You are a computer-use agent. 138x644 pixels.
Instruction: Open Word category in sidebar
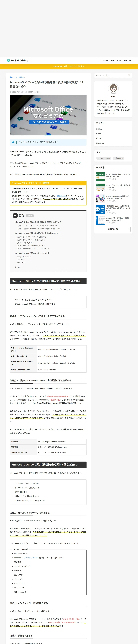[x=99, y=134]
